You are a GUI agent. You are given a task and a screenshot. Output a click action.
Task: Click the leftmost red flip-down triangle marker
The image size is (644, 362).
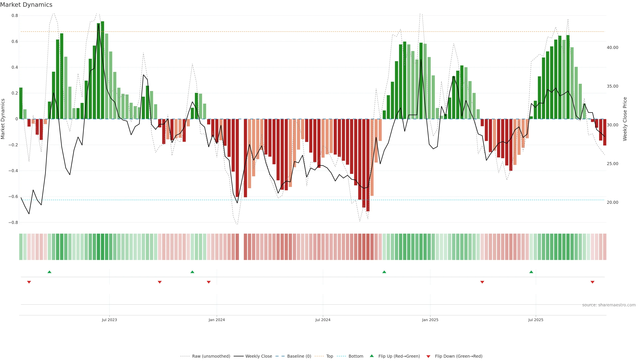[x=29, y=282]
